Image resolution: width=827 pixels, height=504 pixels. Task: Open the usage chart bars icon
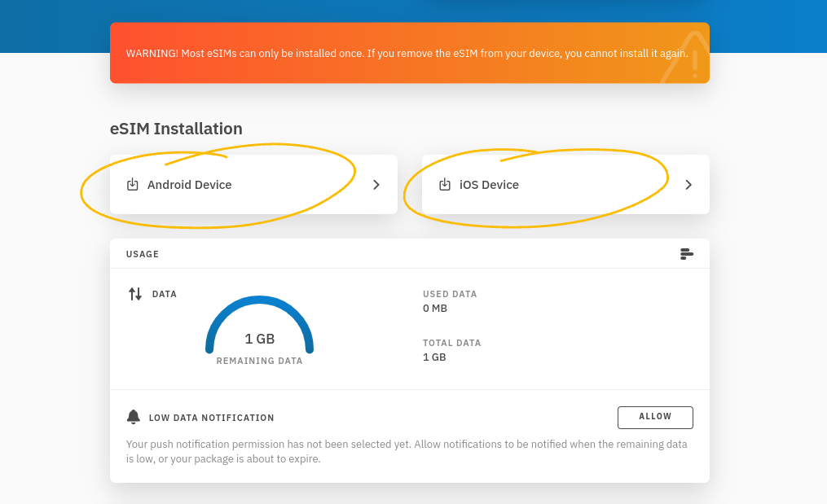687,254
